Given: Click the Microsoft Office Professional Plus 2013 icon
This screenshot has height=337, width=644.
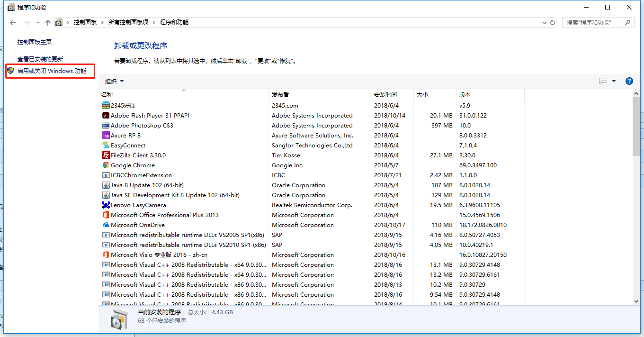Looking at the screenshot, I should pos(106,215).
